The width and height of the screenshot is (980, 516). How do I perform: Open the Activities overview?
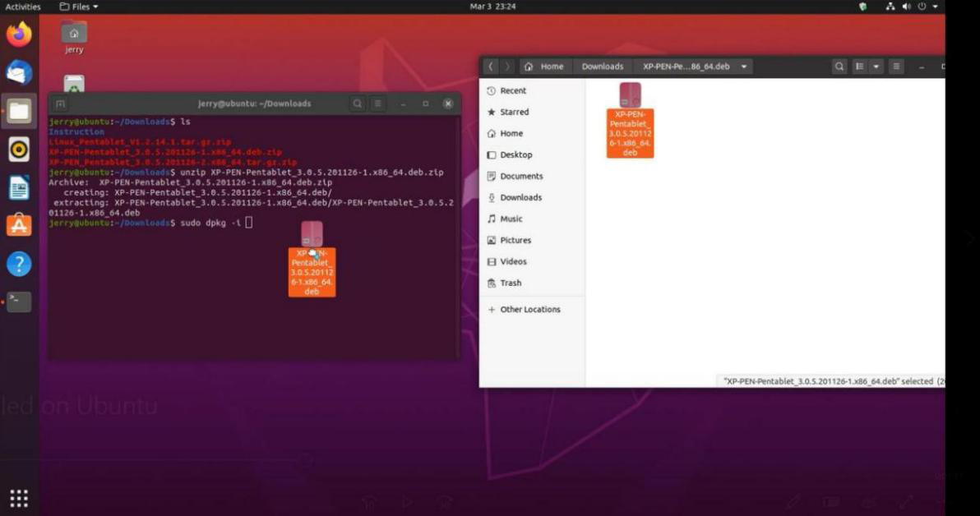[23, 7]
